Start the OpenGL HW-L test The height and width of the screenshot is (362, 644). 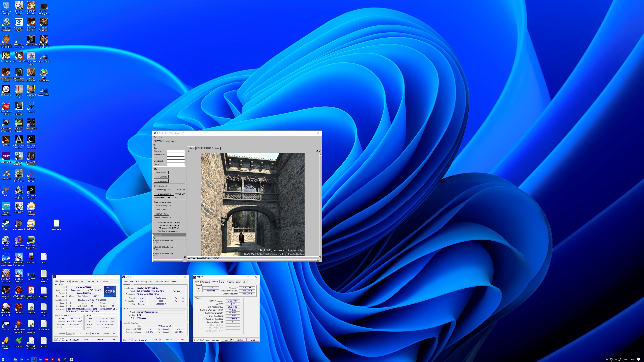coord(162,214)
